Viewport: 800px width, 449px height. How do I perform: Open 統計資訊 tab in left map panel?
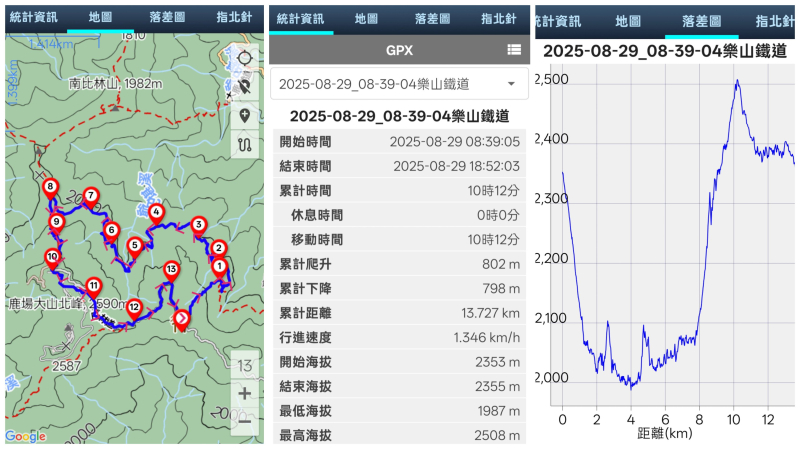click(x=34, y=17)
